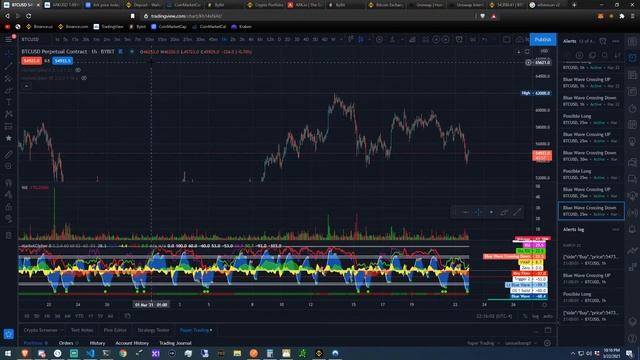640x360 pixels.
Task: Toggle percent scale on price axis
Action: [525, 316]
